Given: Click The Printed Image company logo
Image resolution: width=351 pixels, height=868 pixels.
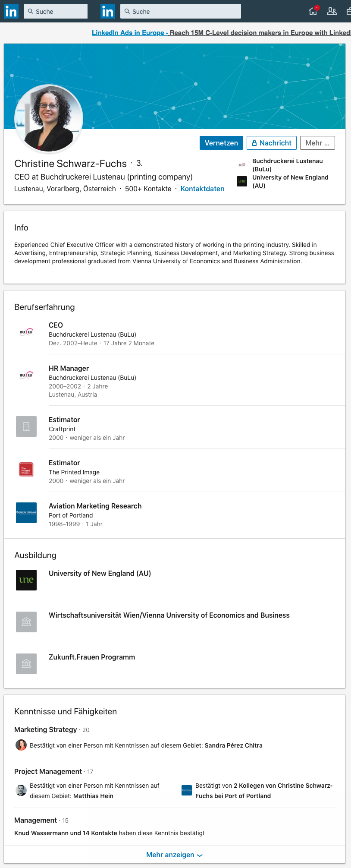Looking at the screenshot, I should [26, 470].
